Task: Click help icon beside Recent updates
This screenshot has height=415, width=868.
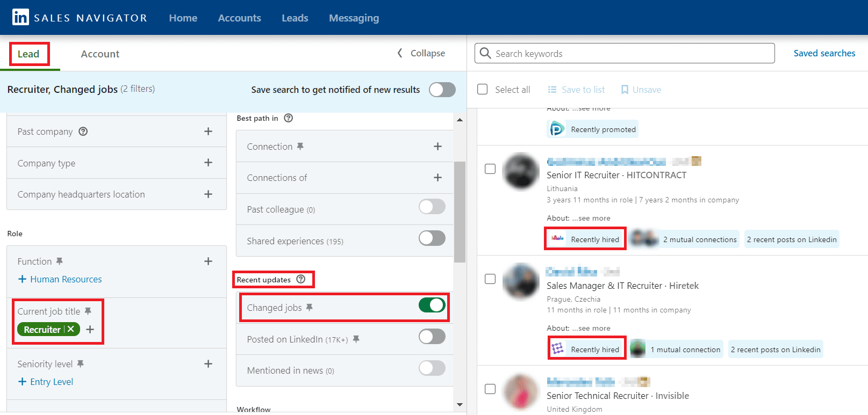Action: pyautogui.click(x=301, y=279)
